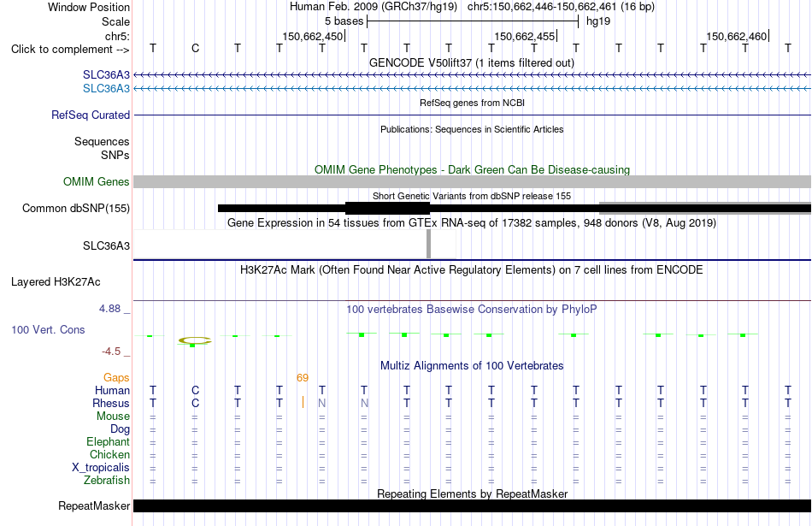
Task: Click the thick black dbSNP variant block
Action: (x=387, y=209)
